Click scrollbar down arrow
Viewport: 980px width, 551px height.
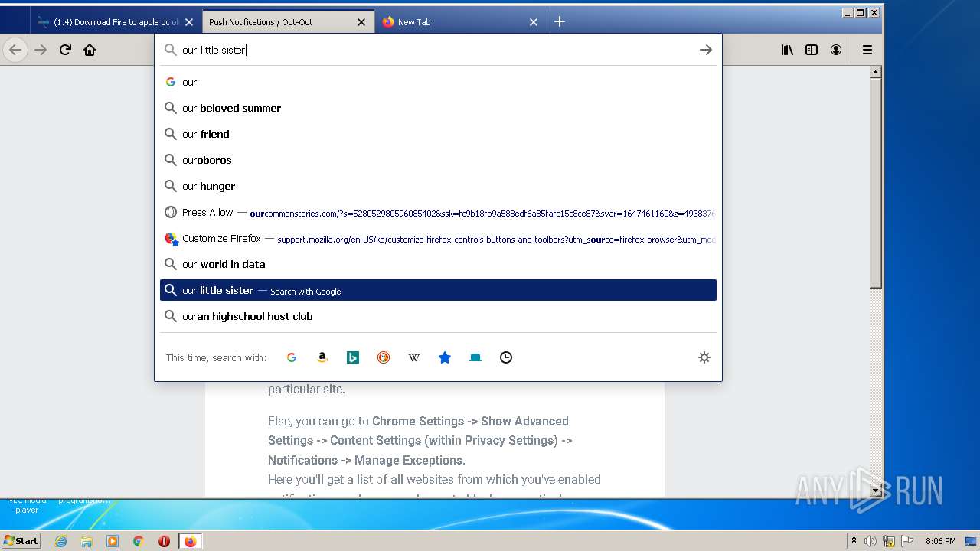[875, 491]
